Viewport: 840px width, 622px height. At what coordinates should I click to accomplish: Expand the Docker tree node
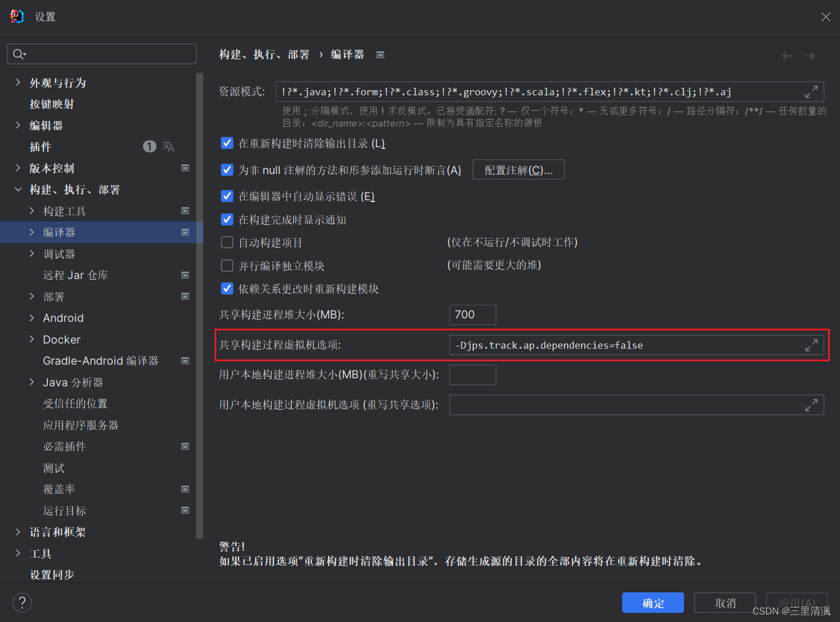pos(32,340)
